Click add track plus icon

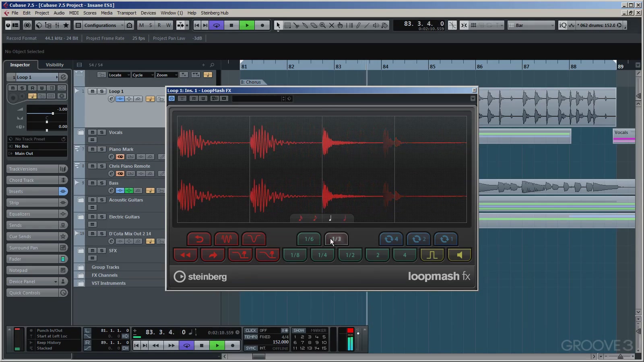pyautogui.click(x=203, y=65)
